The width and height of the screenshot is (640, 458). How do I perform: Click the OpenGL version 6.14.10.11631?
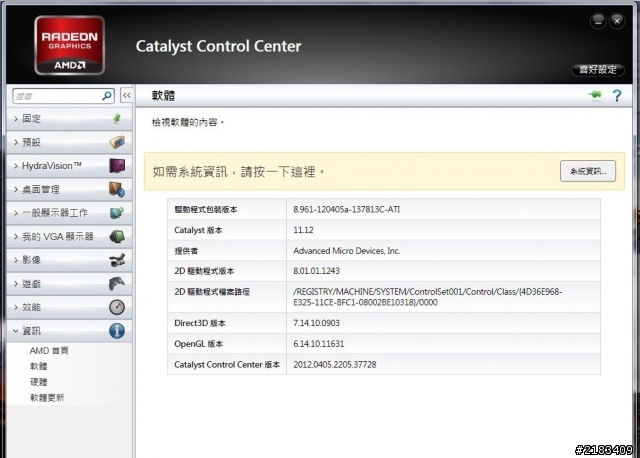(x=318, y=344)
